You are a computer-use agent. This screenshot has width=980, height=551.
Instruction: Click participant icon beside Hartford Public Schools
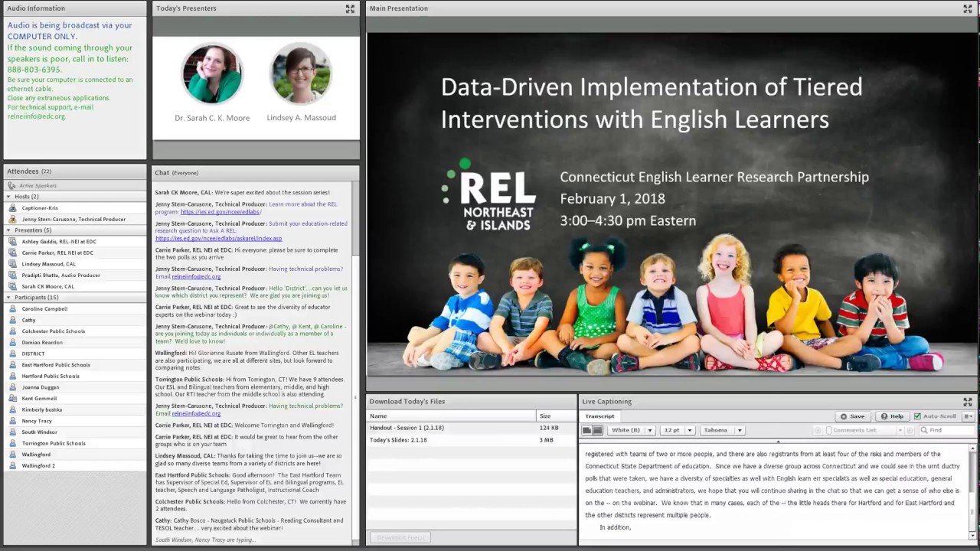click(13, 377)
